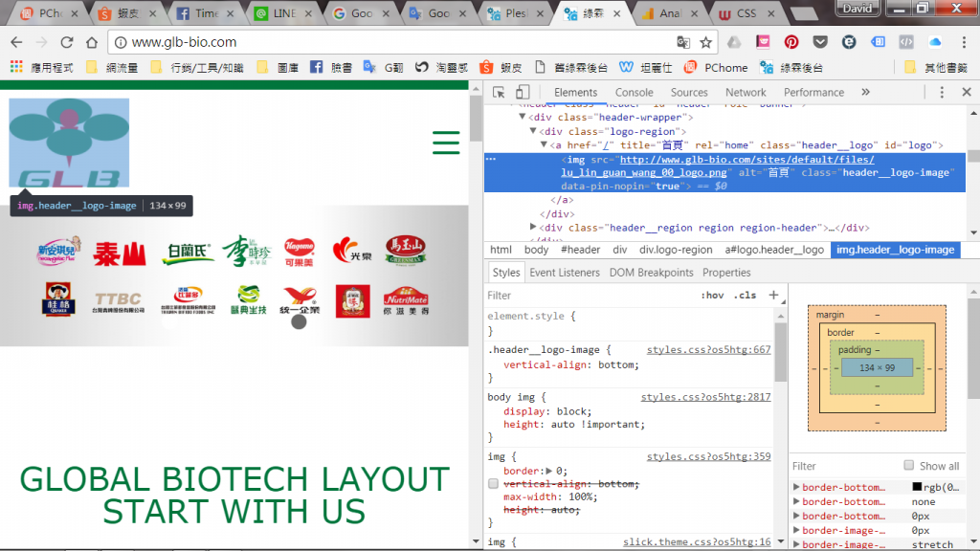980x551 pixels.
Task: Open styles.css?os5htg:359 source link
Action: coord(709,456)
